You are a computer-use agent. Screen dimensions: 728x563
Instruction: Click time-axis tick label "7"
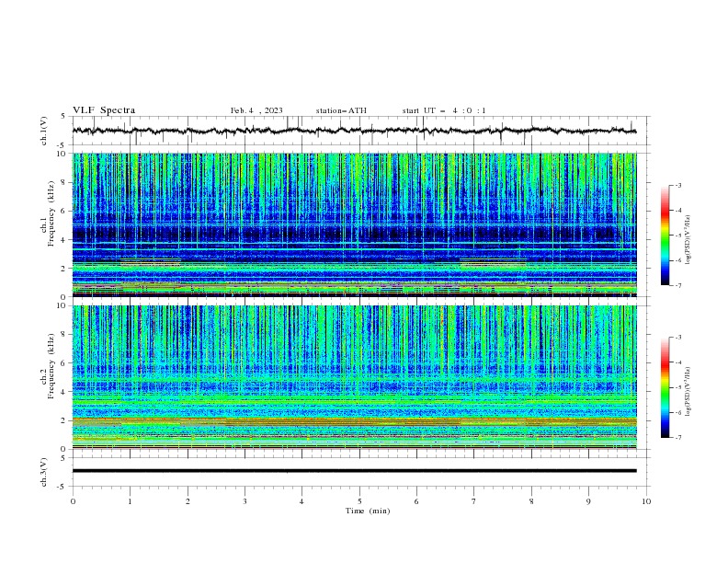[474, 501]
